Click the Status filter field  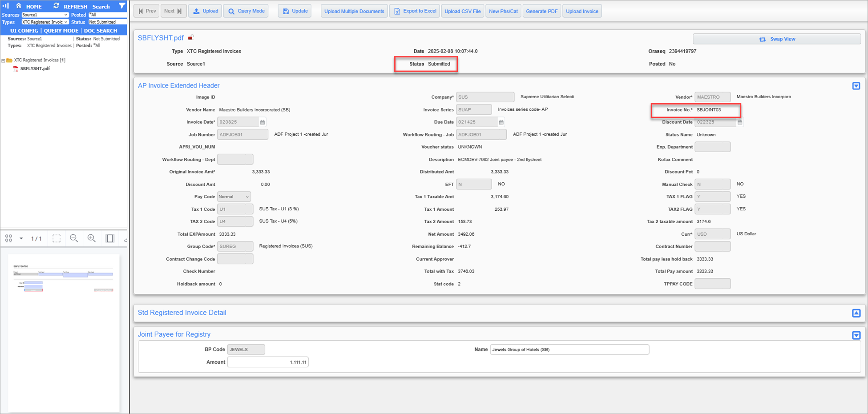108,22
